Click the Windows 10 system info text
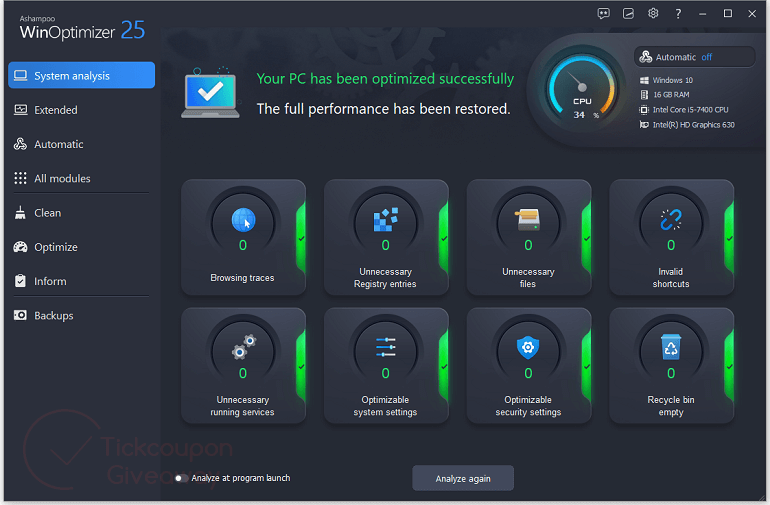 pyautogui.click(x=672, y=80)
